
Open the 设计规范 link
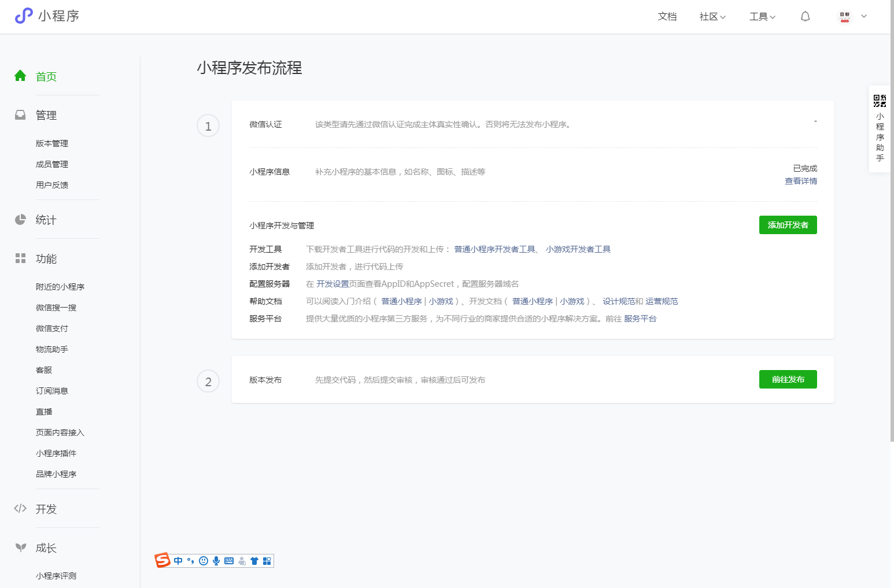tap(619, 301)
